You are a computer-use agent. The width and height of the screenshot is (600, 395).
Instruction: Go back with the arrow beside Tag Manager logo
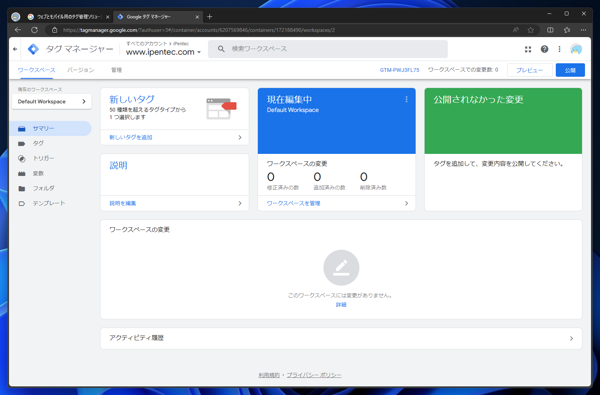pos(15,49)
